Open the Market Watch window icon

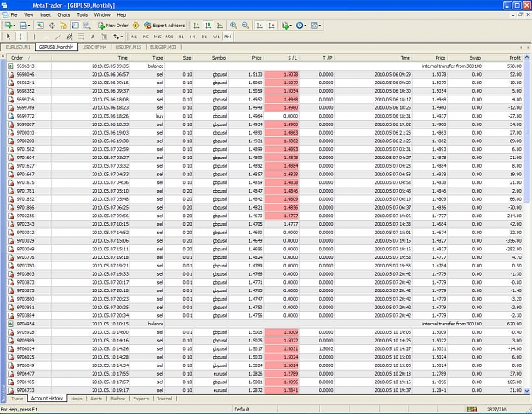click(x=40, y=26)
